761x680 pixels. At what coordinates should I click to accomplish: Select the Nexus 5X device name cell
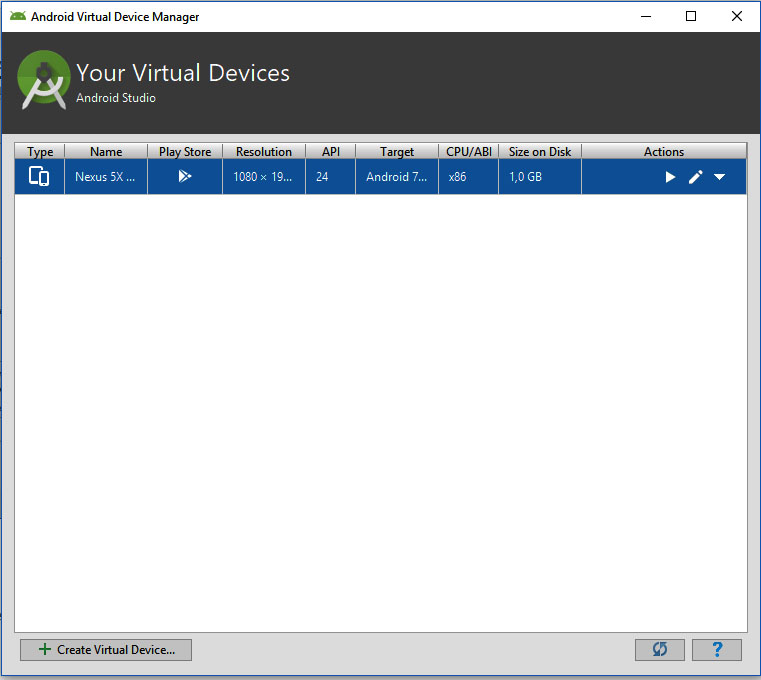[x=105, y=177]
